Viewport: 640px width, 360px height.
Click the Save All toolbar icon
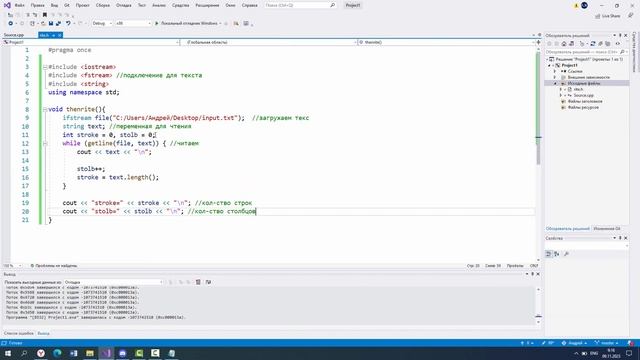point(58,23)
